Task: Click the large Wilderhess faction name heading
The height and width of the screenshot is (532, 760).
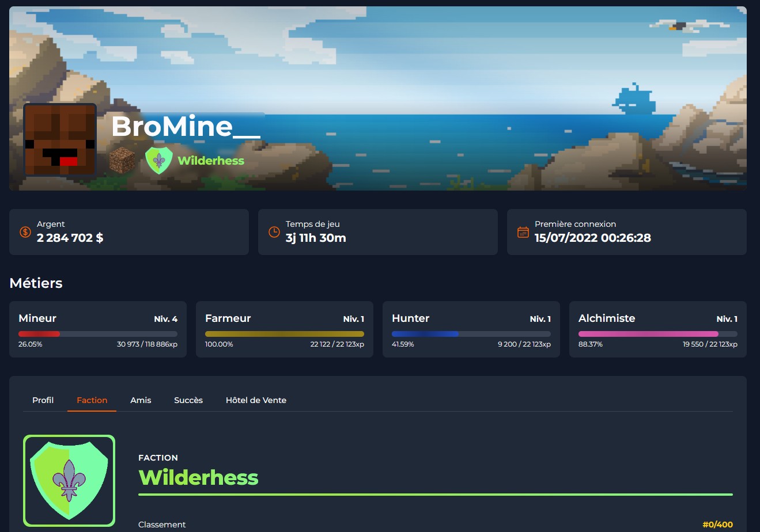Action: (198, 477)
